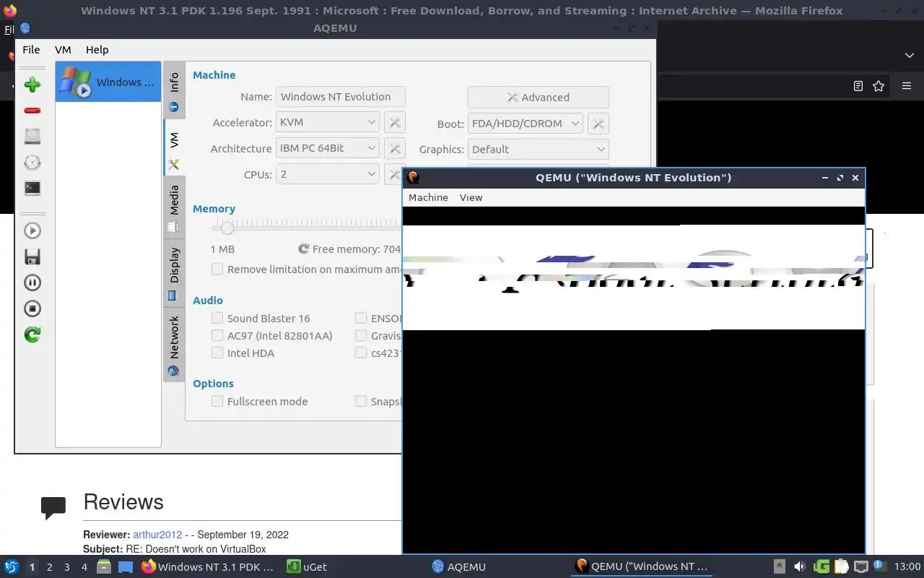Switch to the Info vertical tab
The height and width of the screenshot is (578, 924).
(x=174, y=91)
